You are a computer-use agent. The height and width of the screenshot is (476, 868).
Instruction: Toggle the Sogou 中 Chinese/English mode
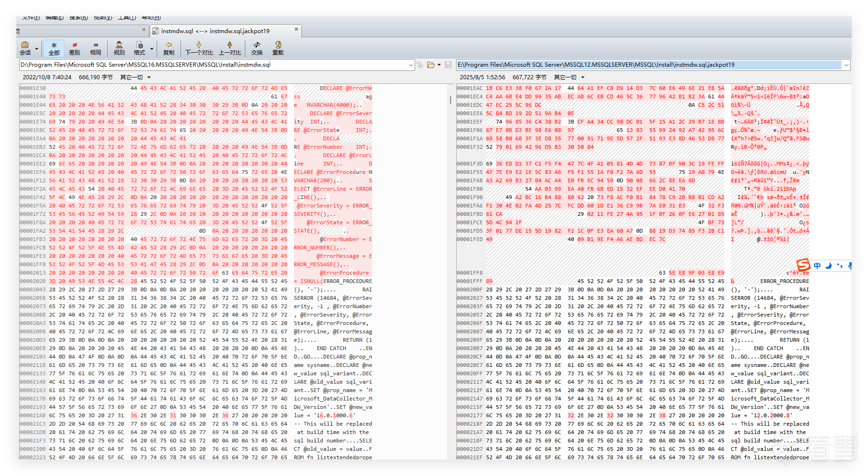point(817,266)
